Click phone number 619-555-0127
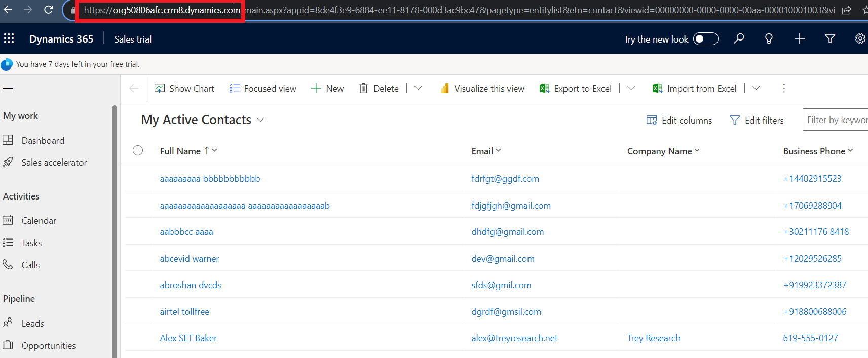Image resolution: width=868 pixels, height=358 pixels. [x=810, y=338]
